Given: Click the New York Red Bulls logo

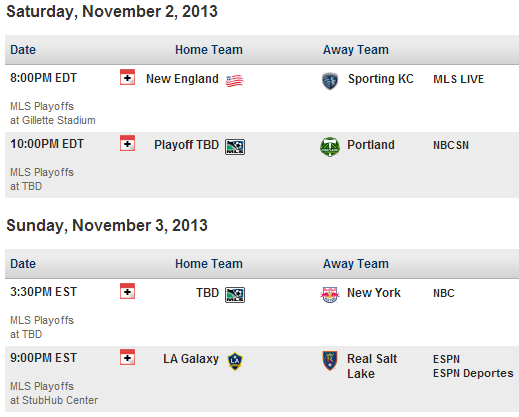Looking at the screenshot, I should click(x=330, y=295).
